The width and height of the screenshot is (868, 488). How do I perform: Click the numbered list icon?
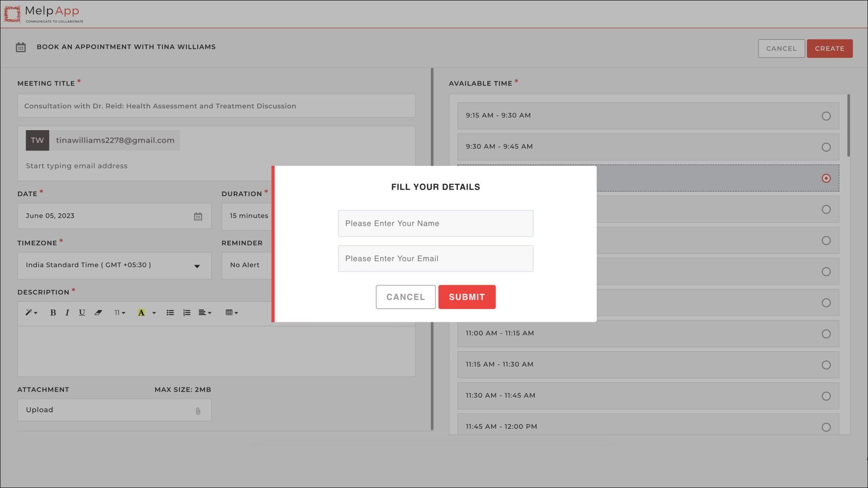[187, 312]
